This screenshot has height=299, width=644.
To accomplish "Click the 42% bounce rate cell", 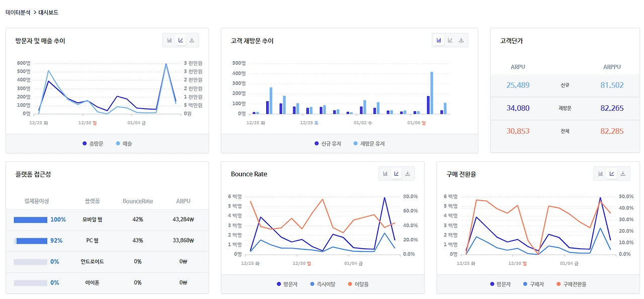I will point(138,219).
